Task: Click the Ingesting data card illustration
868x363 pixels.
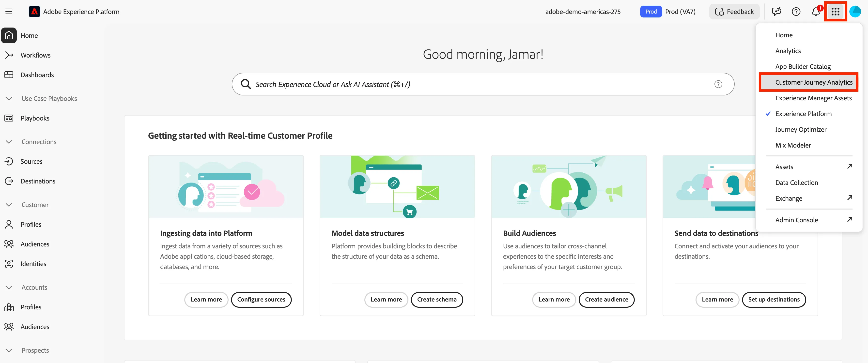Action: [x=226, y=187]
